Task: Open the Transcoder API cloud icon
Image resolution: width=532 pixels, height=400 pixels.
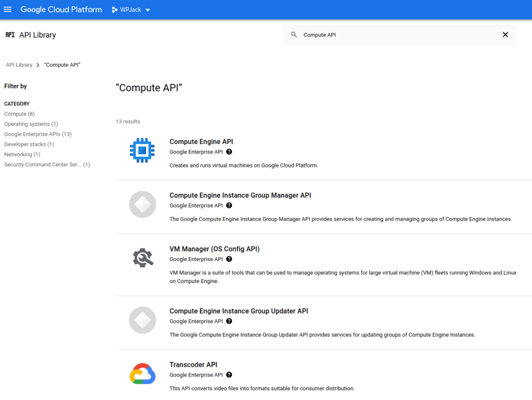Action: coord(142,373)
